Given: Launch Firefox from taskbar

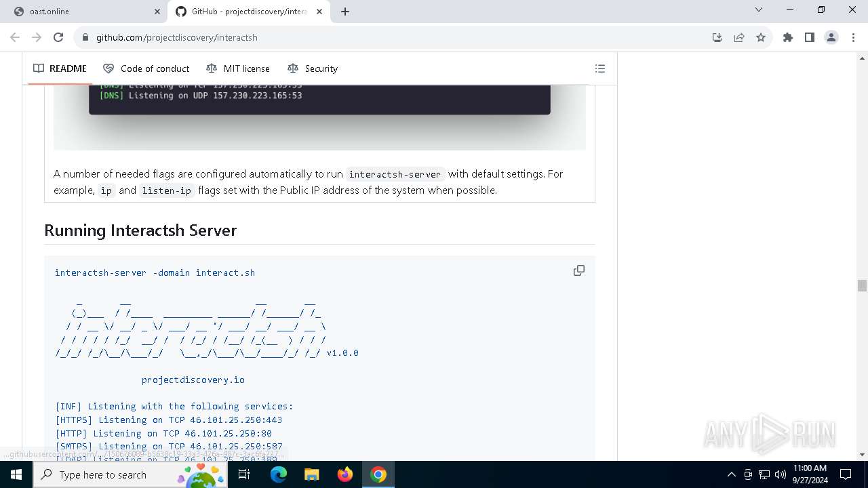Looking at the screenshot, I should [345, 474].
